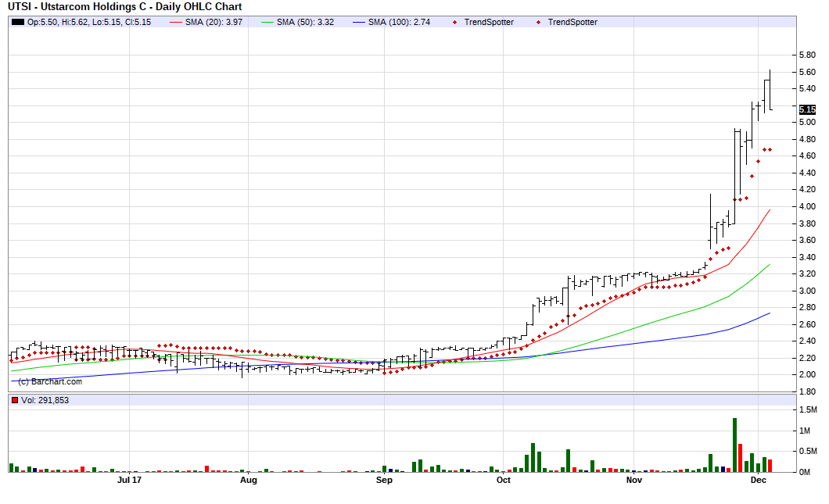Click the TrendSpotter label right after SMA (100)

(x=489, y=22)
